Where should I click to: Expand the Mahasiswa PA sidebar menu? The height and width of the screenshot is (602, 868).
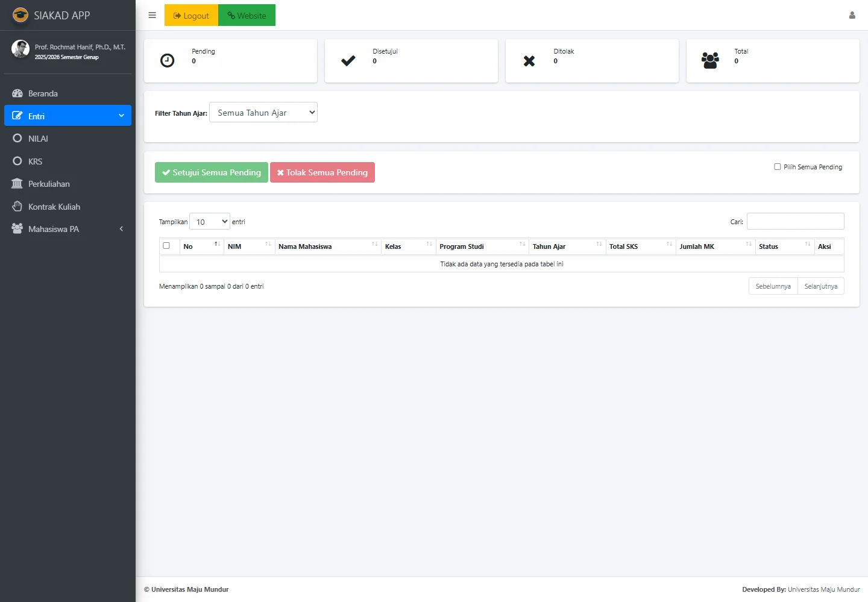tap(68, 229)
